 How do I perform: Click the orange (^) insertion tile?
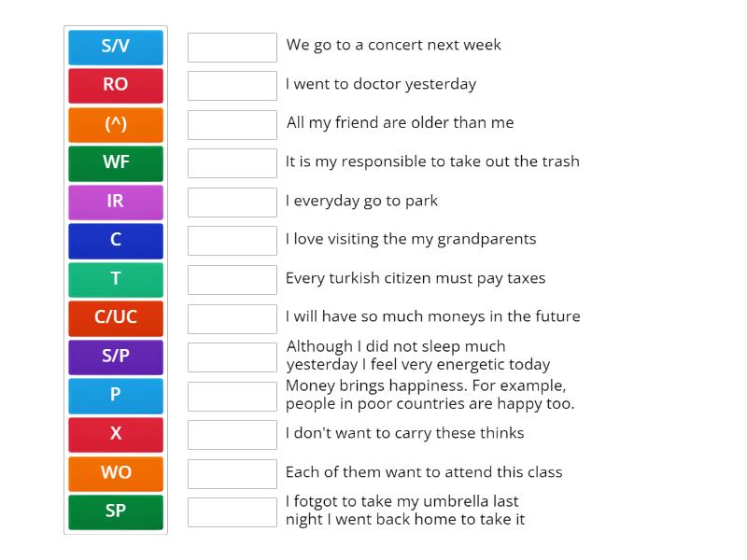coord(115,124)
